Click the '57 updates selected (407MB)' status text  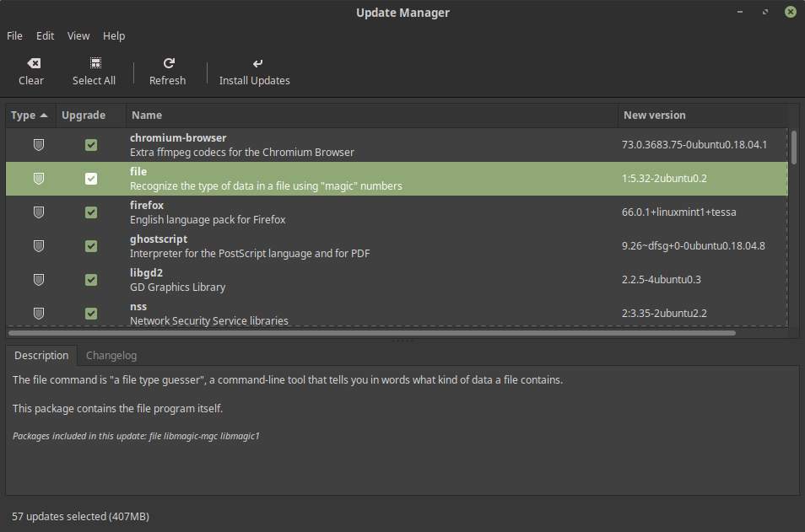[x=81, y=517]
